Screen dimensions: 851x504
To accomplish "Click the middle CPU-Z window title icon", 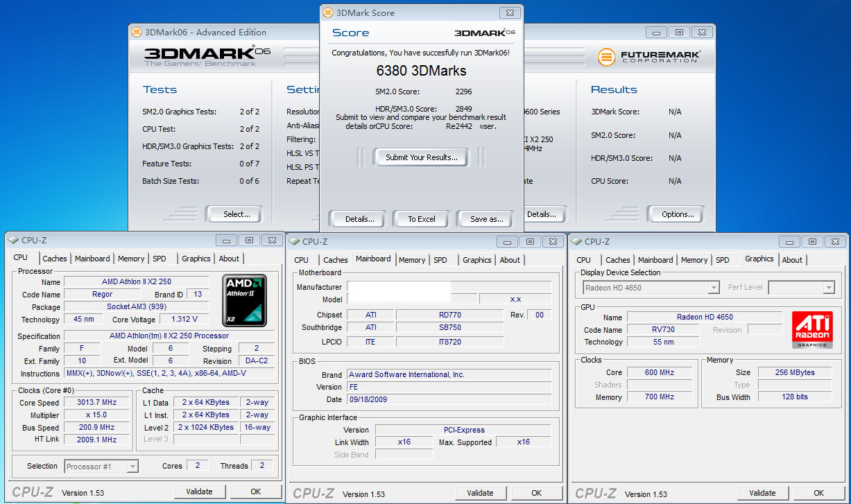I will click(295, 241).
